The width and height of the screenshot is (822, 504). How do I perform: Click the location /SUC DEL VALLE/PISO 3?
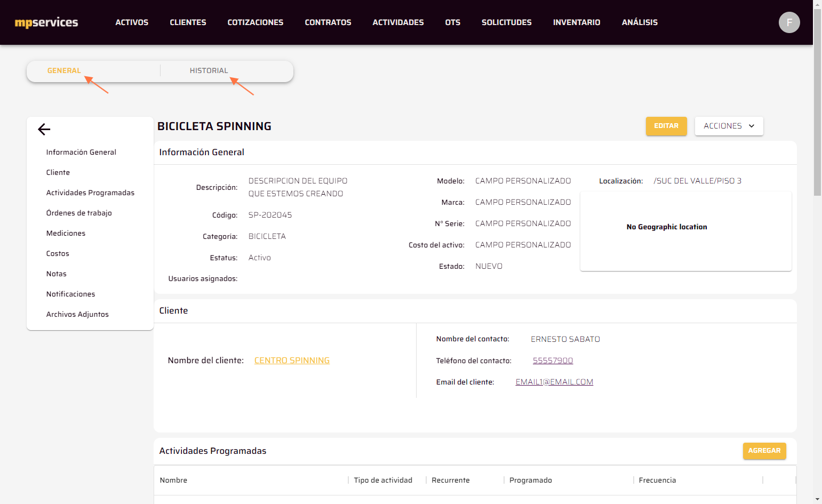point(697,181)
